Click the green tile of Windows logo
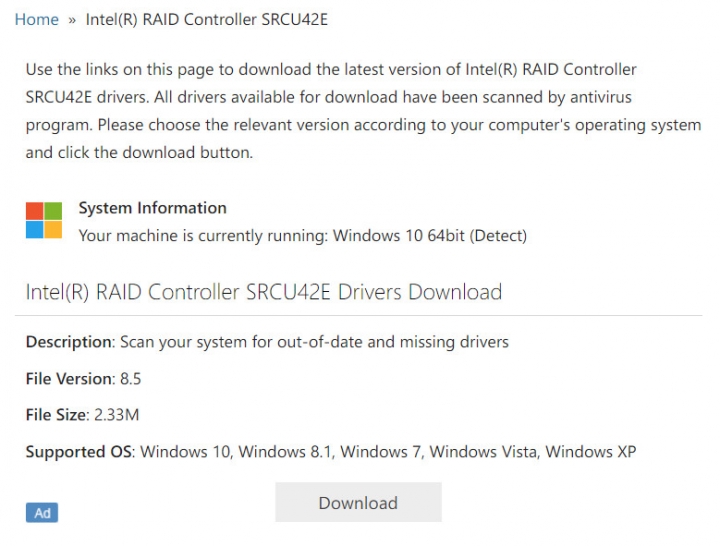Viewport: 720px width, 546px height. pos(53,211)
